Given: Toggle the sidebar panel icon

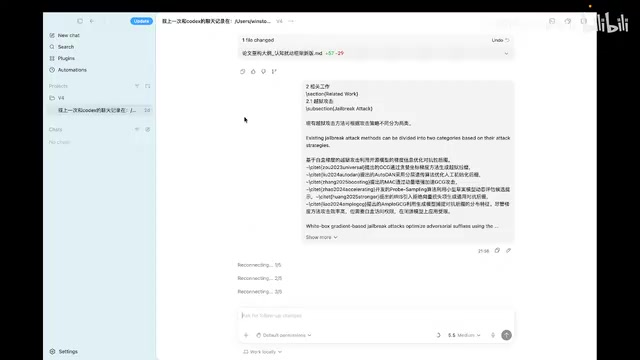Looking at the screenshot, I should click(80, 21).
